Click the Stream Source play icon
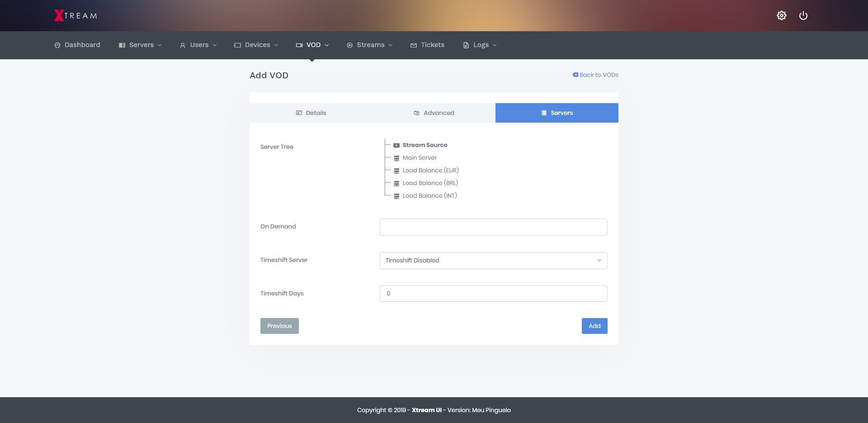Viewport: 868px width, 423px height. pyautogui.click(x=396, y=145)
